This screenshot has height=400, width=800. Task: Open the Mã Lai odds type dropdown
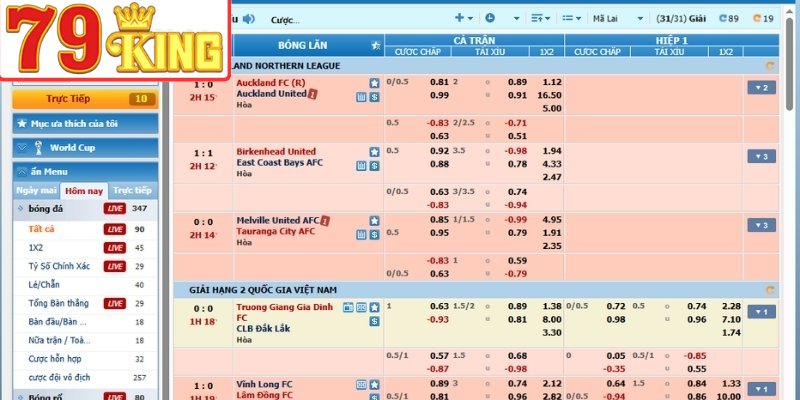click(x=618, y=19)
